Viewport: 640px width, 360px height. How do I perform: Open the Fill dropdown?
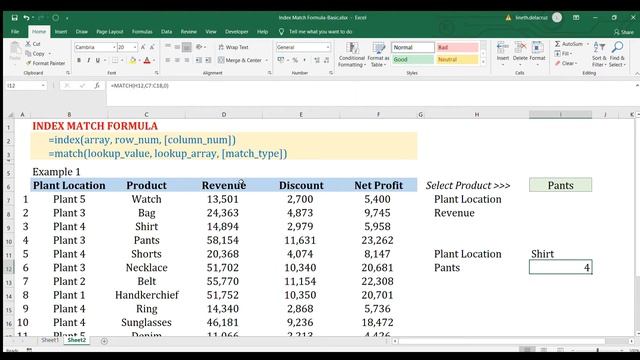pos(564,53)
